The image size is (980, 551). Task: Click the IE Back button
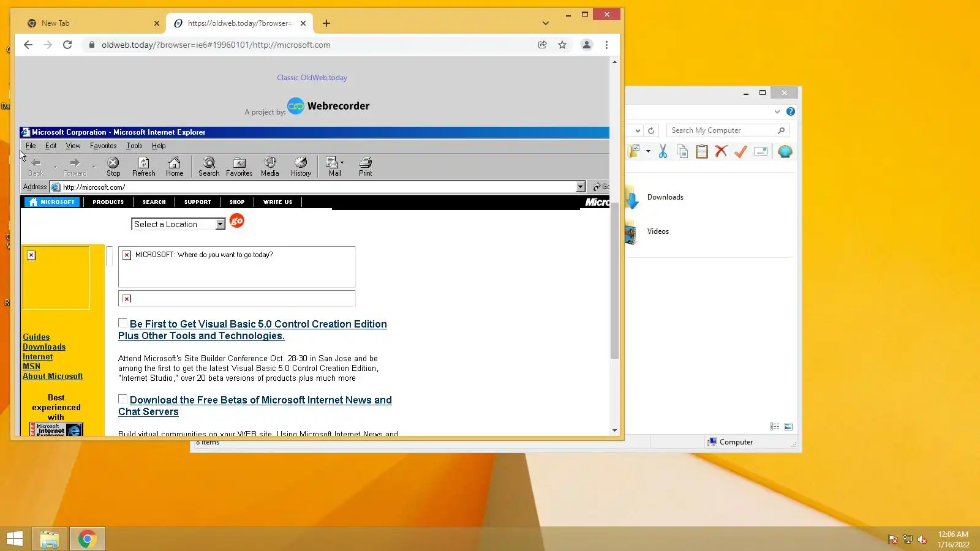(x=36, y=166)
